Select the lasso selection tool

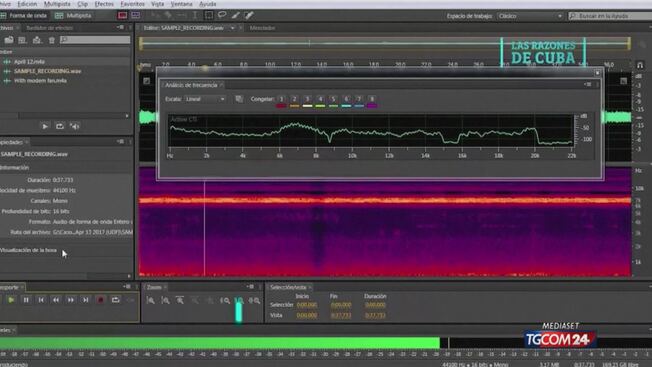click(x=222, y=15)
